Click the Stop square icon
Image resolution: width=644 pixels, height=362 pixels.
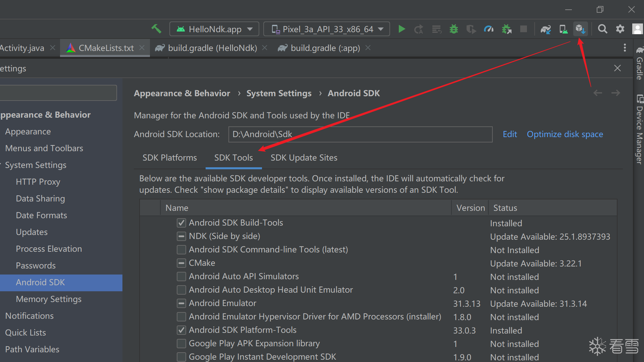click(x=524, y=29)
